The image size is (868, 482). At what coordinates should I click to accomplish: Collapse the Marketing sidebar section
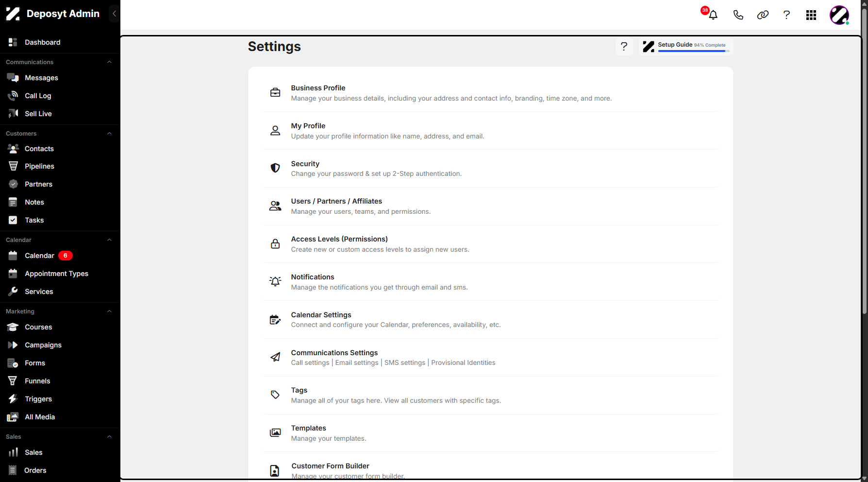point(109,311)
